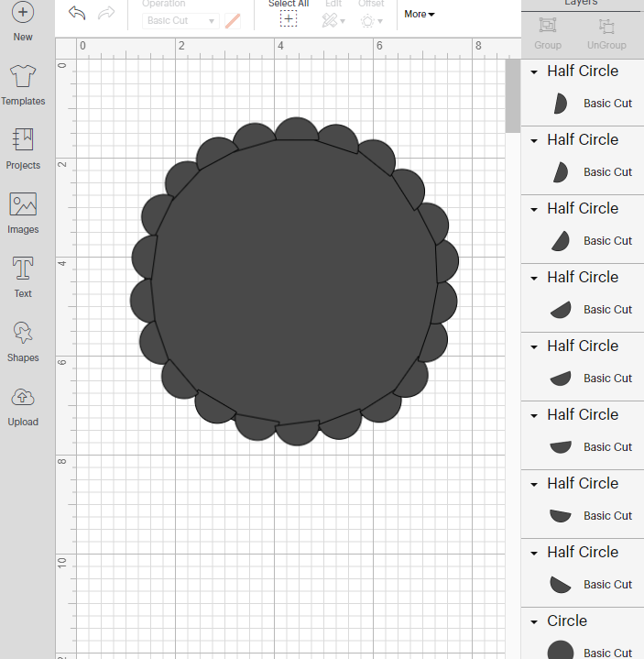Collapse the fifth Half Circle layer
The height and width of the screenshot is (659, 644).
[x=534, y=347]
